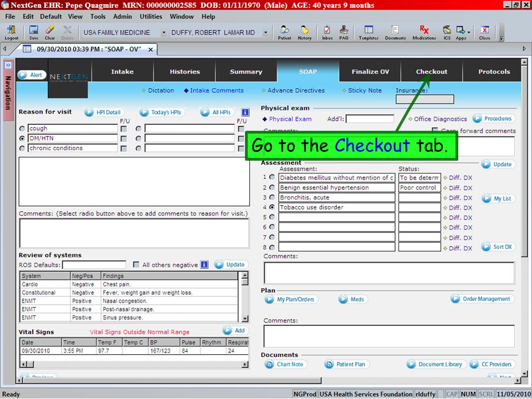The image size is (532, 399).
Task: Select chronic conditions radio button
Action: pyautogui.click(x=22, y=149)
